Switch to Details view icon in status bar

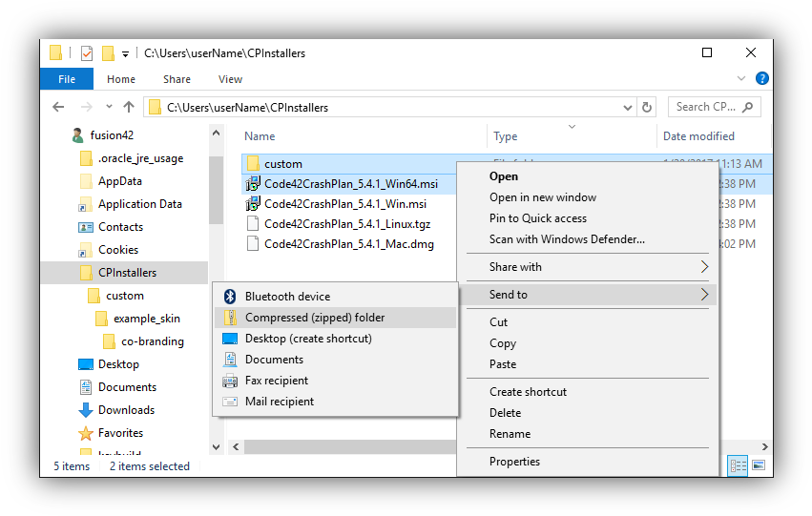738,465
